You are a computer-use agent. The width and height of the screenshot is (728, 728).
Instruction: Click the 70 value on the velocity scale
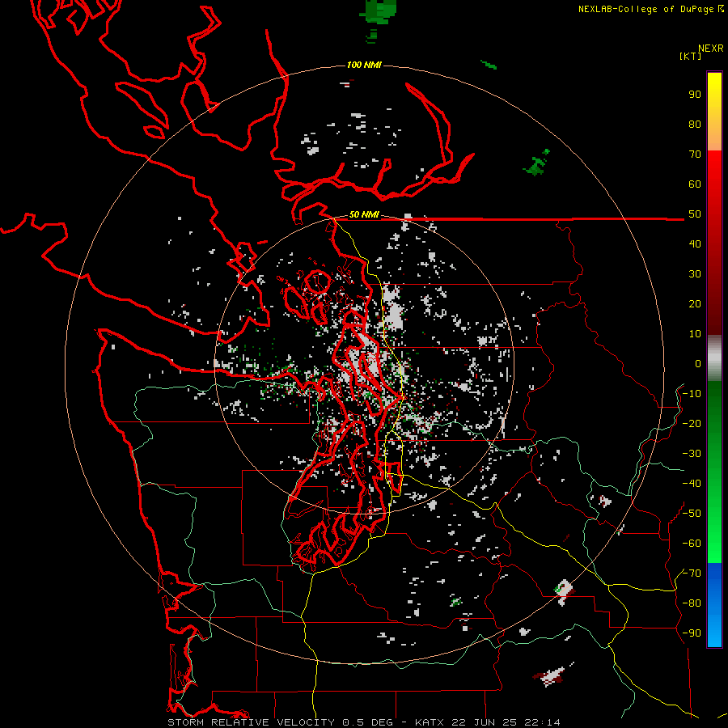tap(695, 154)
